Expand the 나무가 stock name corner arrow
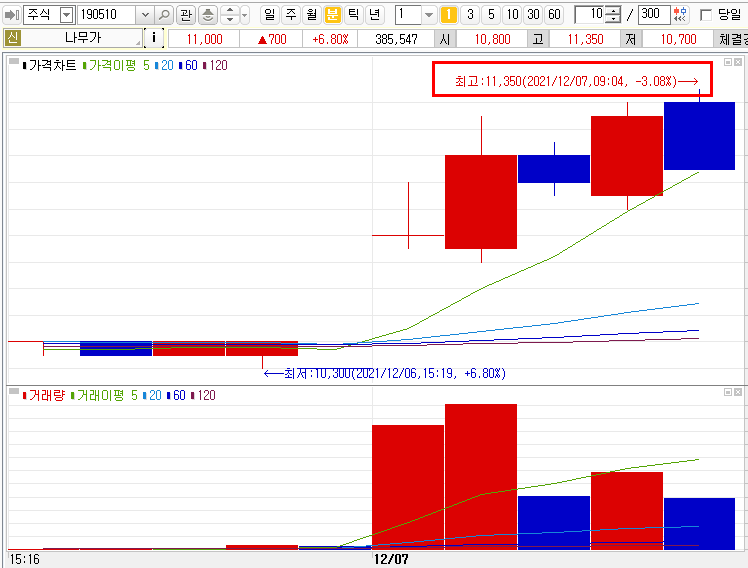The image size is (748, 568). (x=138, y=43)
